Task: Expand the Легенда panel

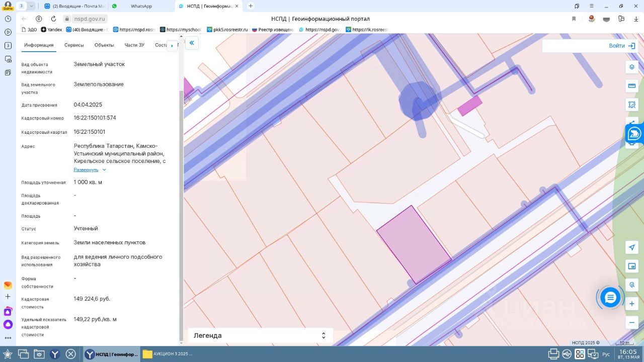Action: click(261, 335)
